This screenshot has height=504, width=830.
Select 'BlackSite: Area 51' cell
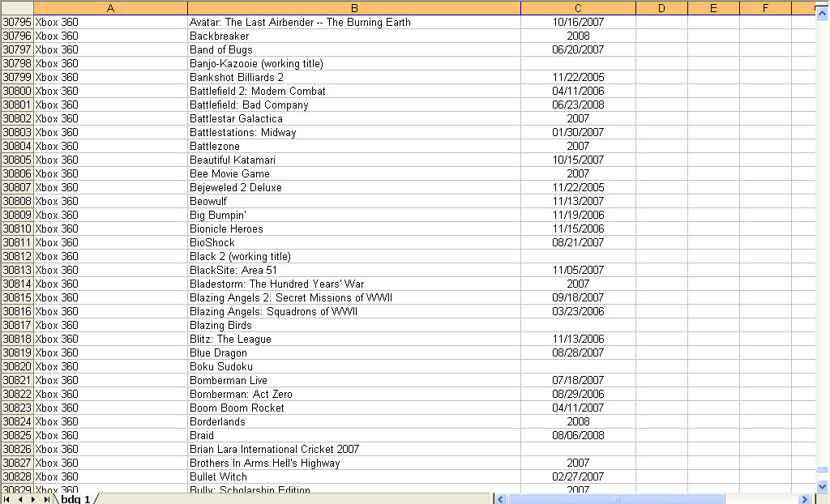click(x=354, y=270)
